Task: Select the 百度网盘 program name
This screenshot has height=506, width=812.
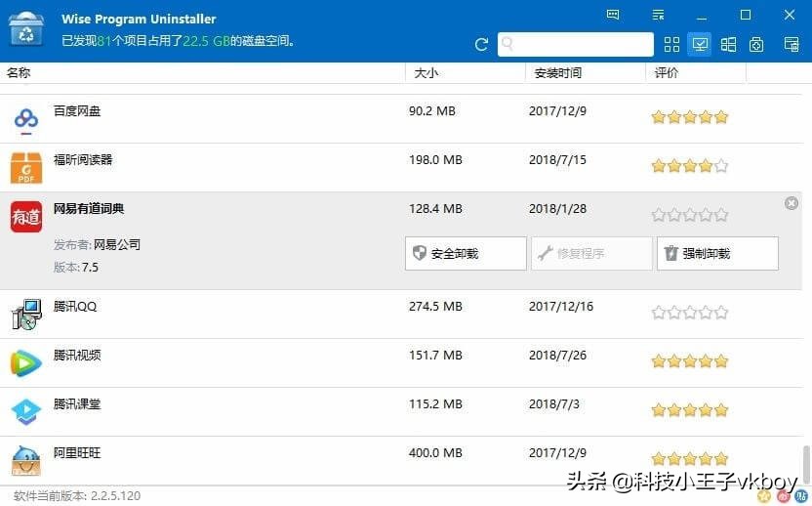Action: pos(77,111)
